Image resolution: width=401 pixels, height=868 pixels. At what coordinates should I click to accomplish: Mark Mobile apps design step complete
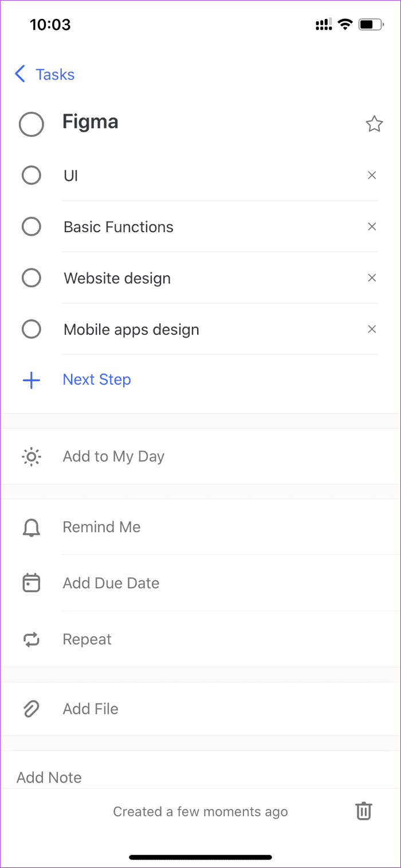[x=31, y=330]
